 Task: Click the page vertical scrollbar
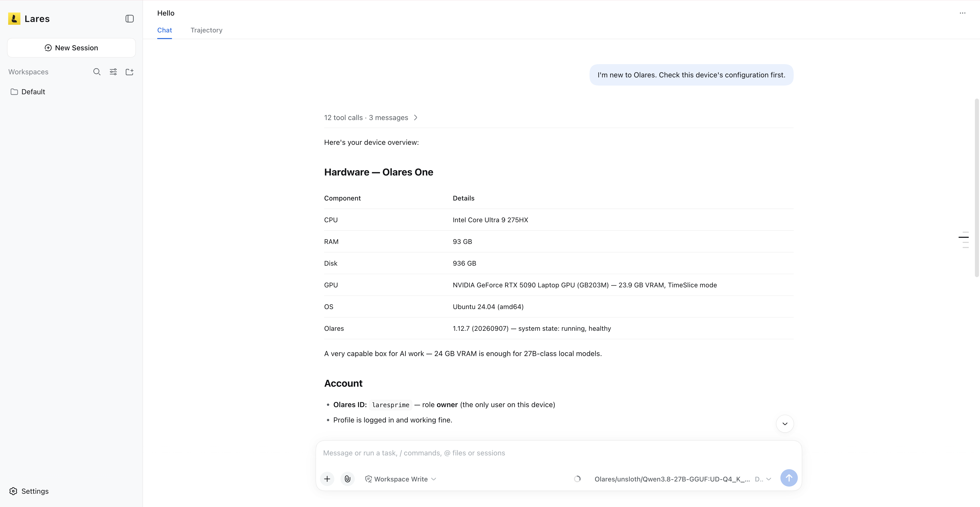coord(977,188)
